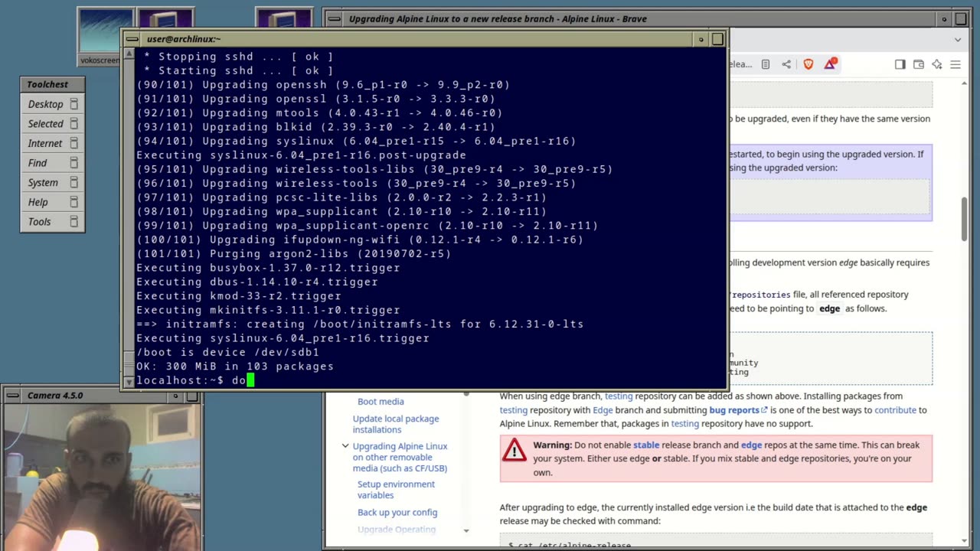Click tear-off icon beside Selected in Toolchest
The width and height of the screenshot is (980, 551).
click(74, 124)
